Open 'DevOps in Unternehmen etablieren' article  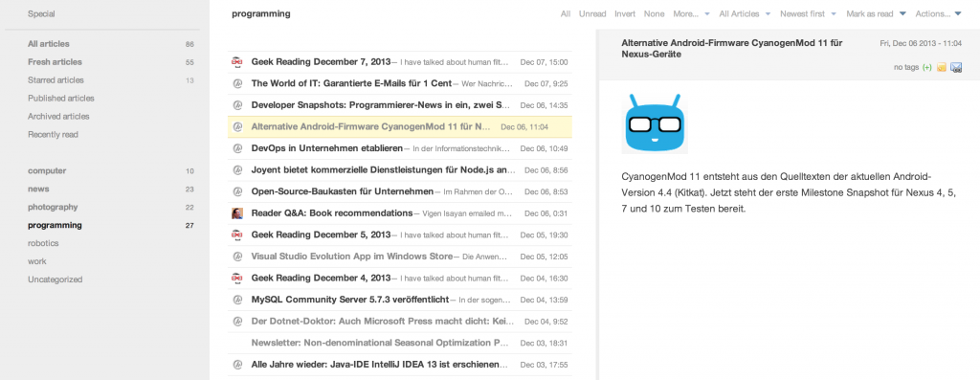(x=327, y=148)
